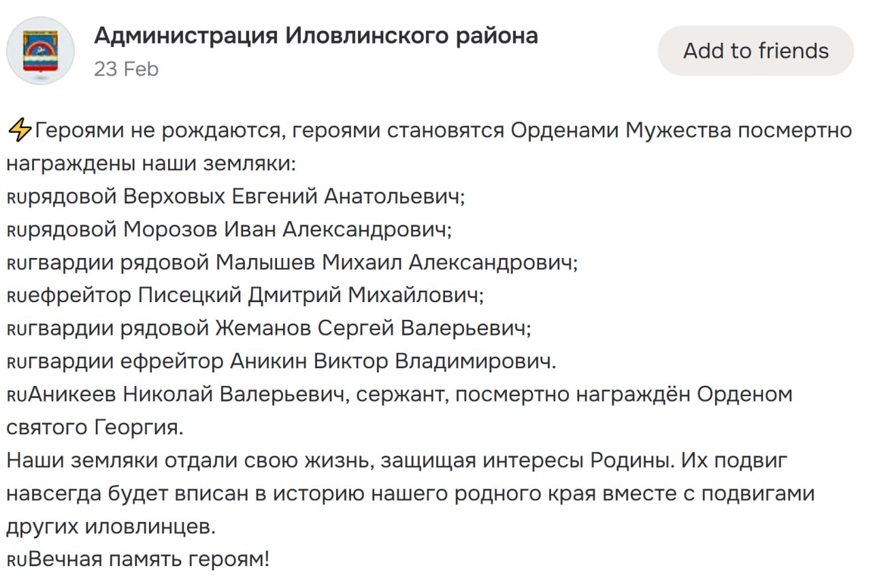Click RU flag icon before Морозов line
This screenshot has width=871, height=588.
[18, 231]
